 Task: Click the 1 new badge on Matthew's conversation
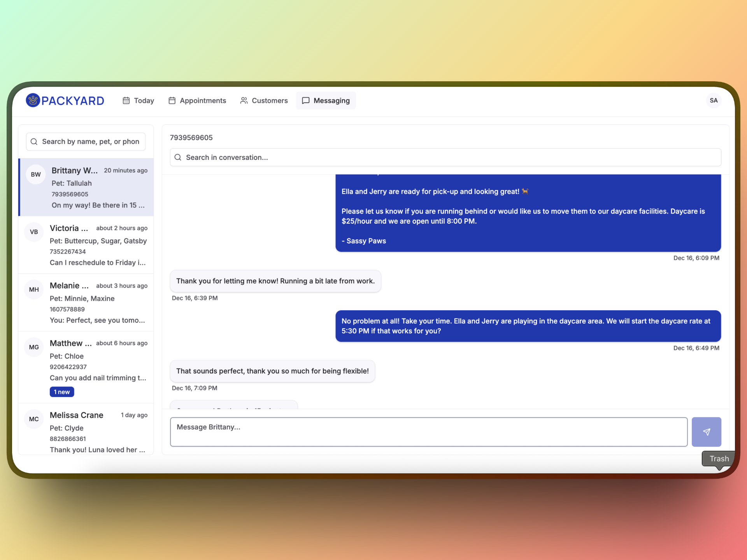pos(62,392)
